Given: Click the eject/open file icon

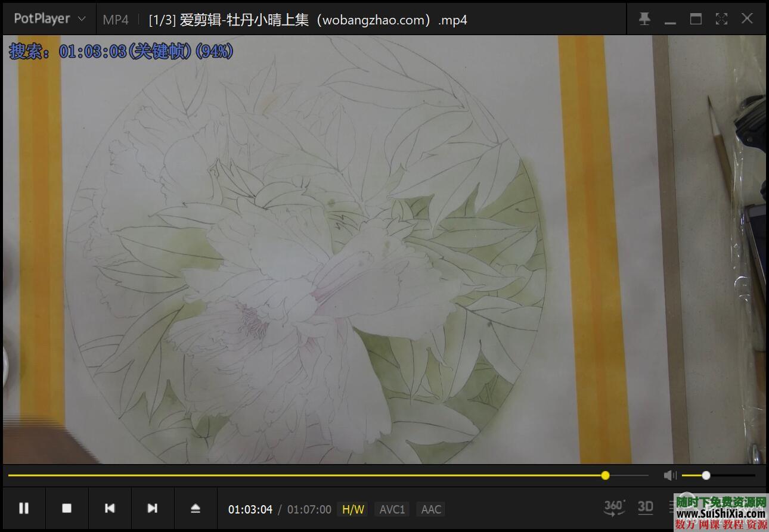Looking at the screenshot, I should [196, 508].
